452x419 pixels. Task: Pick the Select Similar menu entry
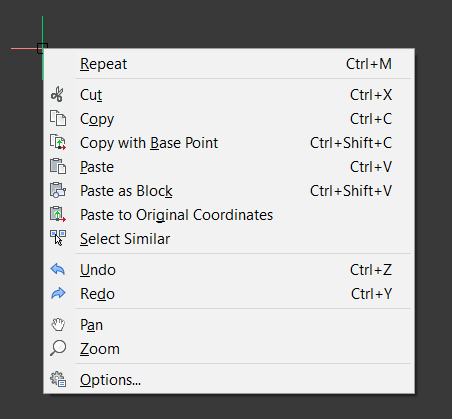(x=229, y=239)
